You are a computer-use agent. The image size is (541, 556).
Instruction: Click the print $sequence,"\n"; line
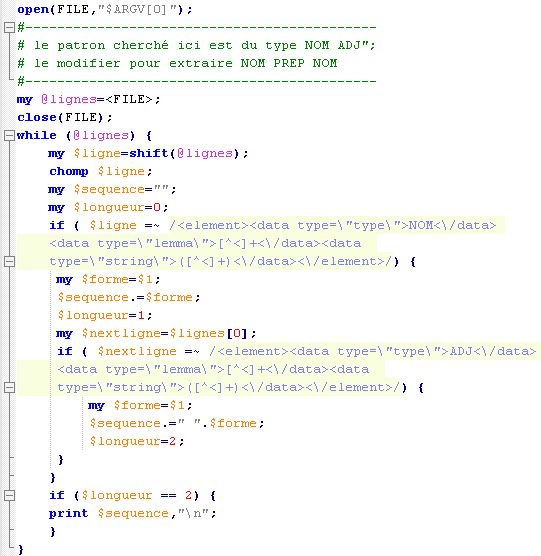pos(133,513)
